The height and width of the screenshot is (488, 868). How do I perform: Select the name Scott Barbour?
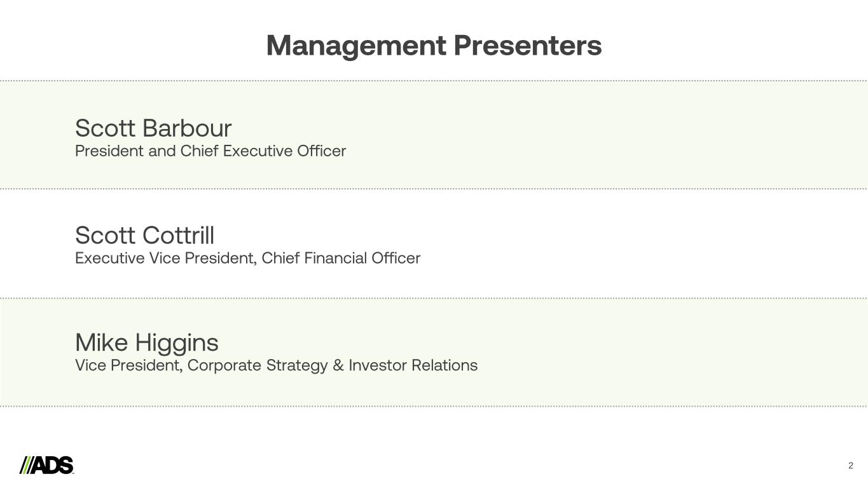pos(153,128)
